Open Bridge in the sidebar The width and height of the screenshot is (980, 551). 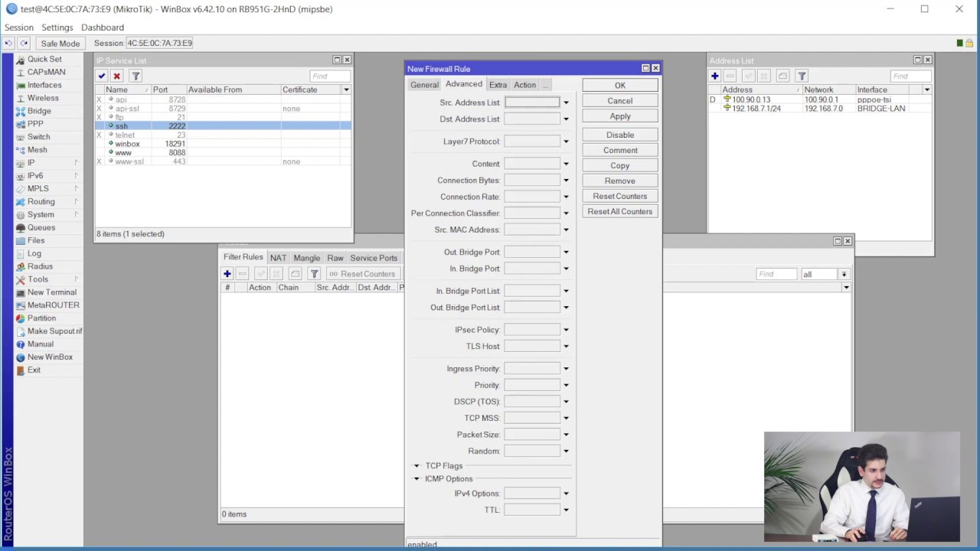(x=39, y=111)
